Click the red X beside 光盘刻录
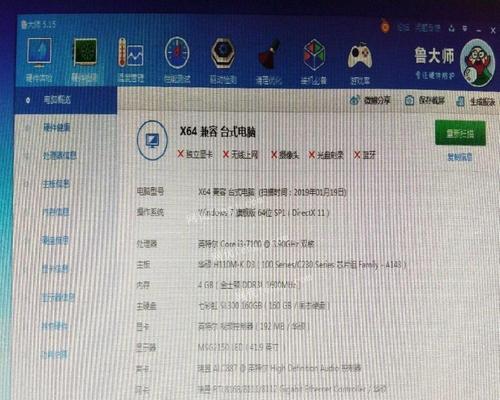 point(312,155)
